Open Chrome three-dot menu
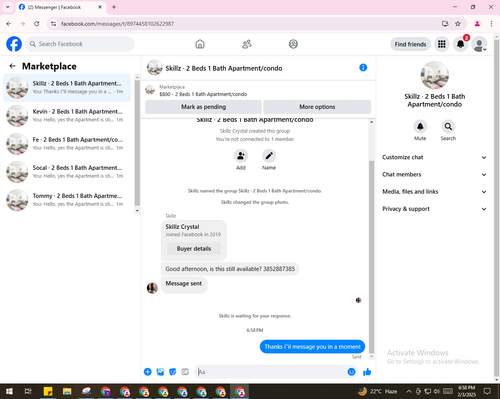 tap(491, 24)
